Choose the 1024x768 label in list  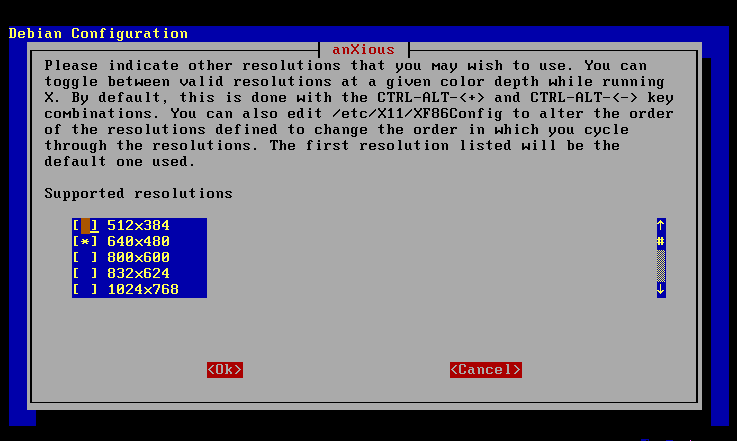tap(142, 290)
